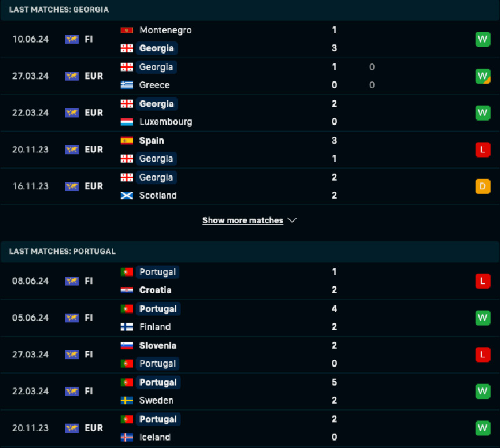
Task: Click the Montenegro flag icon
Action: point(126,30)
